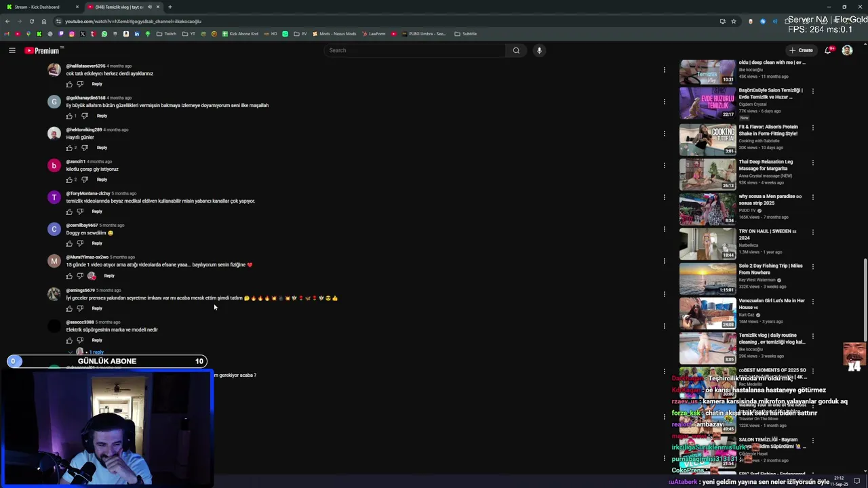Open the LinkedIn bookmark icon

pos(136,34)
